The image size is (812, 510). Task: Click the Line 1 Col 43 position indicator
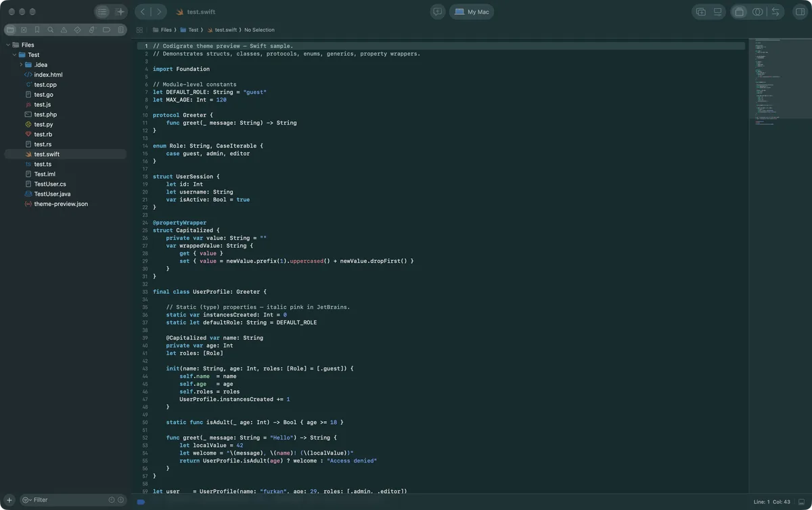tap(772, 502)
